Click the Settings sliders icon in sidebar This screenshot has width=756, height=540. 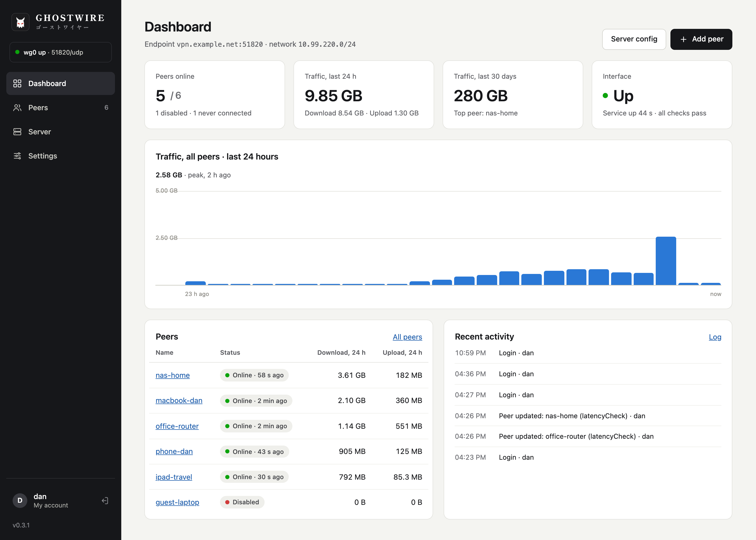17,156
